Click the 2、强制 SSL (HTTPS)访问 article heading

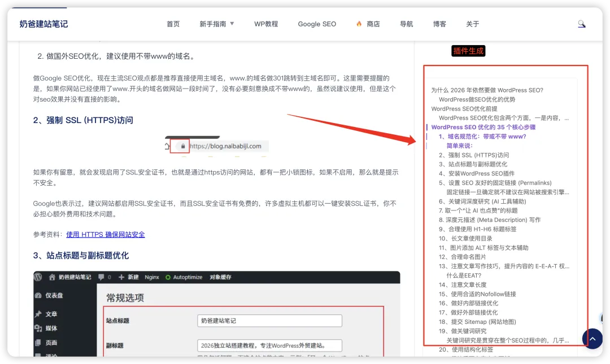83,120
